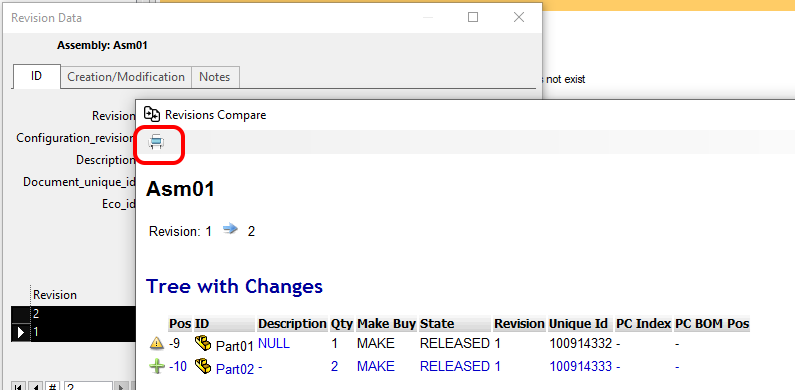Viewport: 795px width, 390px height.
Task: Click the row pointer arrow beside revision 1
Action: click(x=21, y=332)
